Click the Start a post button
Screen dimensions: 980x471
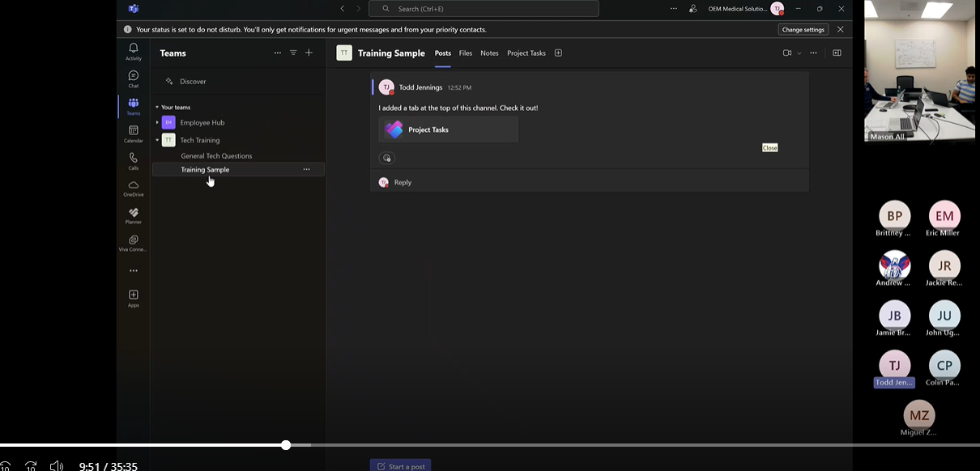[x=400, y=466]
